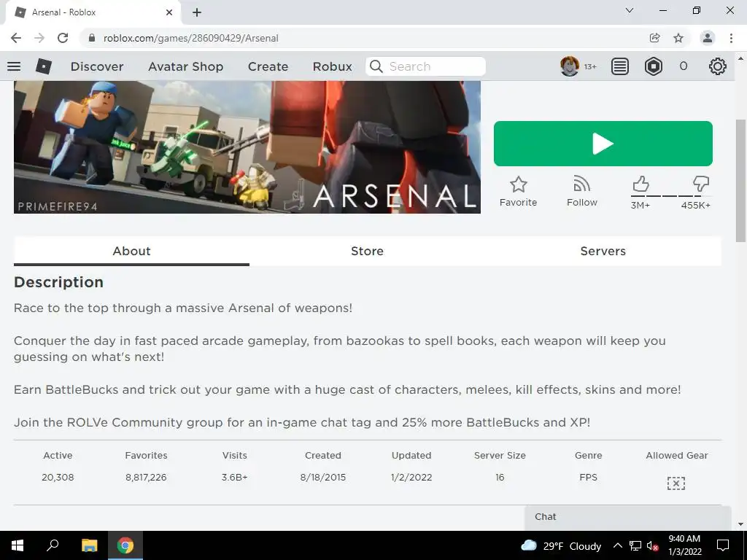This screenshot has height=560, width=747.
Task: Click the muted volume icon
Action: click(653, 545)
